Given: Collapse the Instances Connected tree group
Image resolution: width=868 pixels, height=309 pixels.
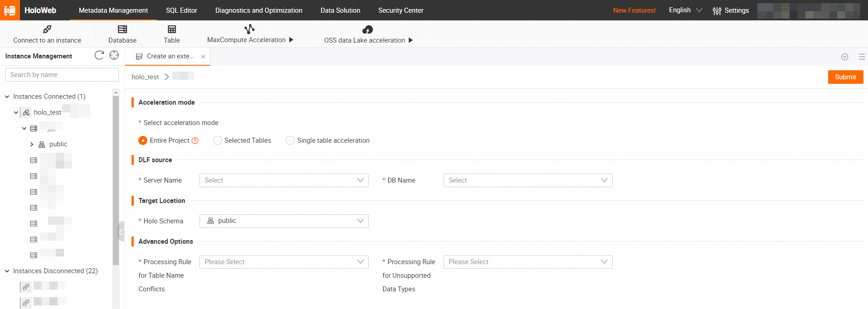Looking at the screenshot, I should [7, 97].
